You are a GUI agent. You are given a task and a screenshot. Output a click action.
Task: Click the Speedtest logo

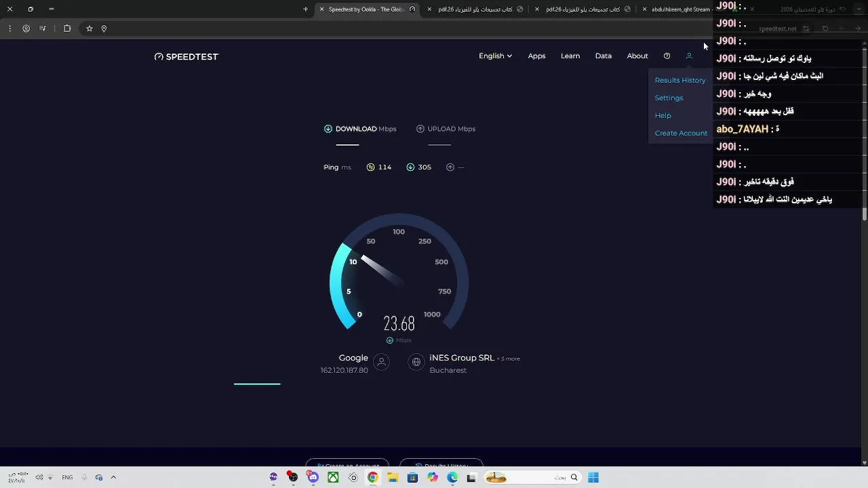click(186, 57)
